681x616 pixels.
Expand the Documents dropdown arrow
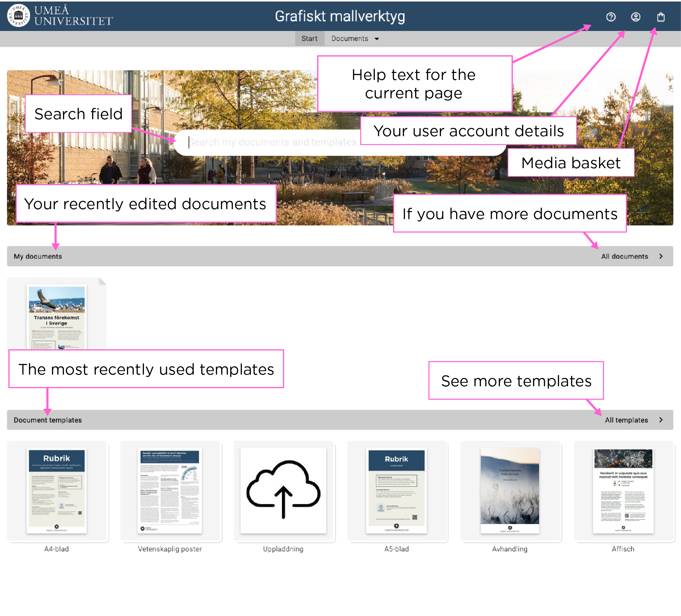click(376, 39)
